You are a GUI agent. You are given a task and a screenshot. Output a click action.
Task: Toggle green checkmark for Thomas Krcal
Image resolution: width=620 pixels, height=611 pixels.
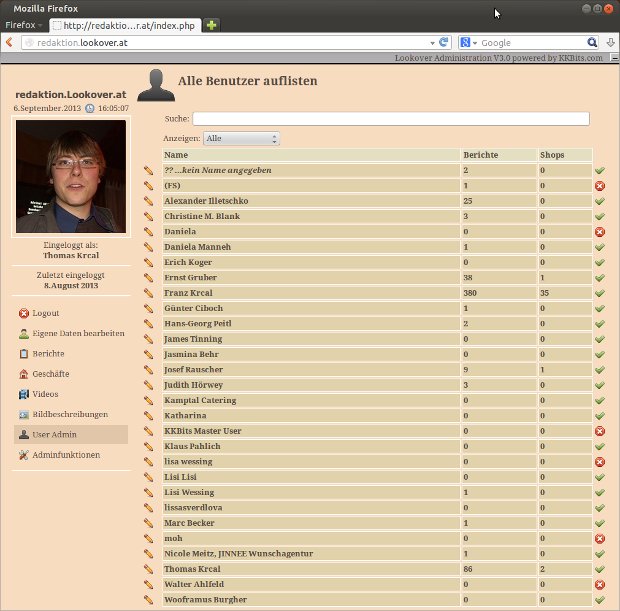600,569
